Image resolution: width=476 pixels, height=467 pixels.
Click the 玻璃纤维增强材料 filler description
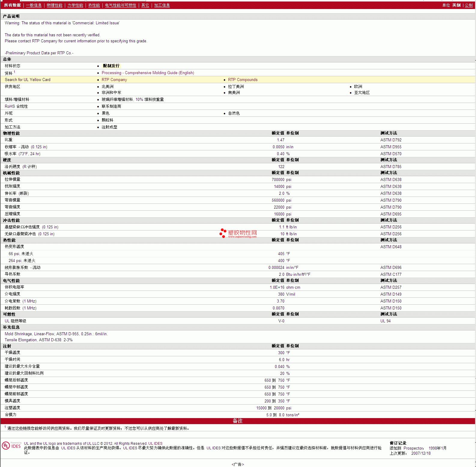[132, 99]
